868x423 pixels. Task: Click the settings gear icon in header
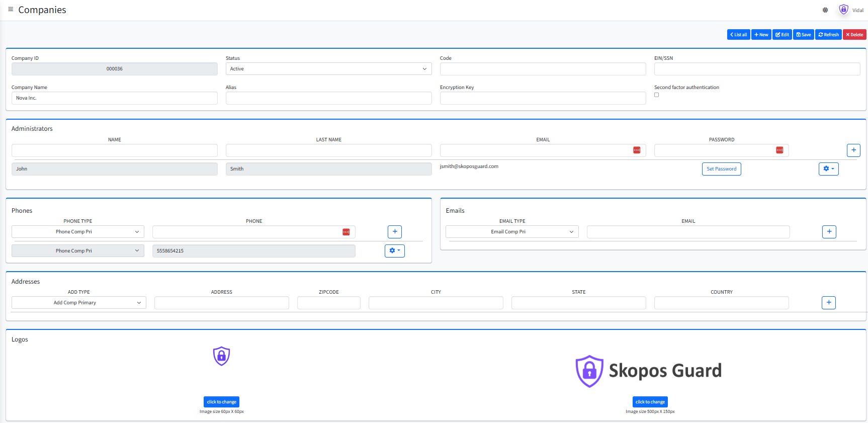pyautogui.click(x=825, y=10)
